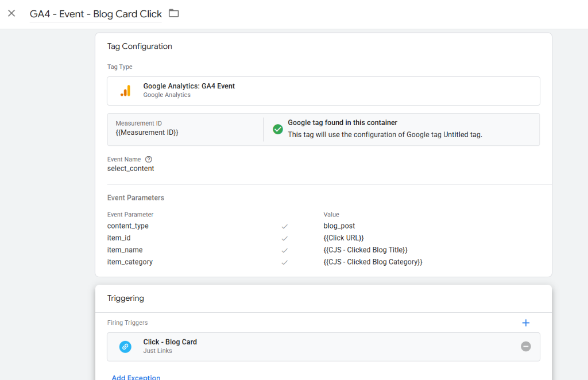Add a firing trigger with plus icon
The height and width of the screenshot is (380, 588).
click(x=526, y=323)
